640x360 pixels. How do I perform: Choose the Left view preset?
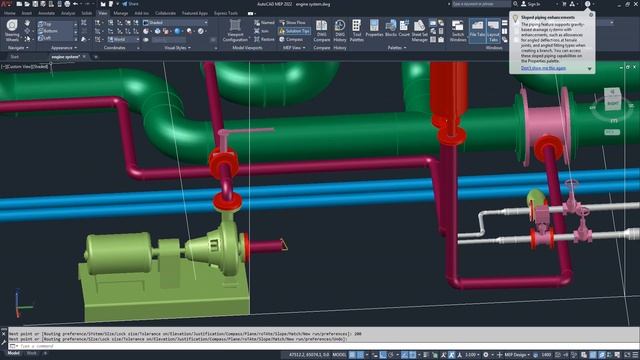coord(46,38)
